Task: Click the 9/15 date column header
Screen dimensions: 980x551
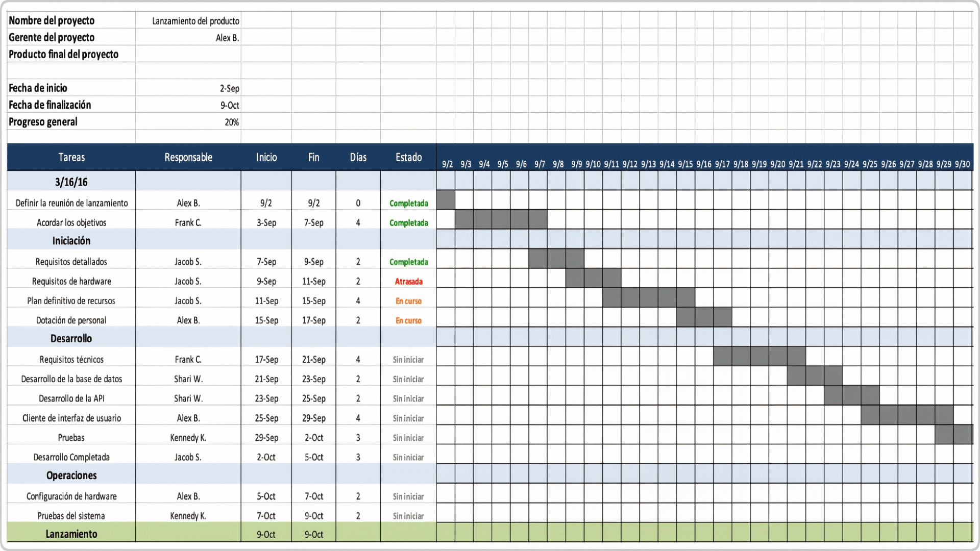Action: click(x=685, y=164)
